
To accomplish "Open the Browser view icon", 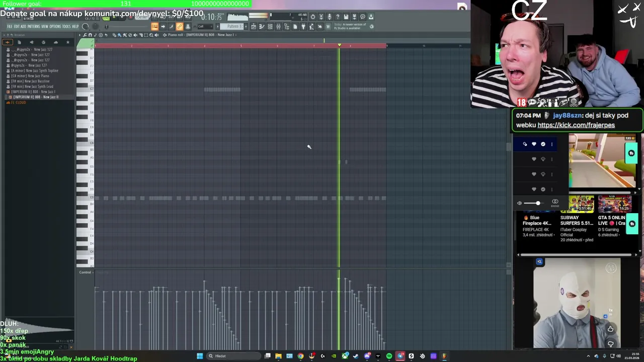I will click(x=287, y=26).
